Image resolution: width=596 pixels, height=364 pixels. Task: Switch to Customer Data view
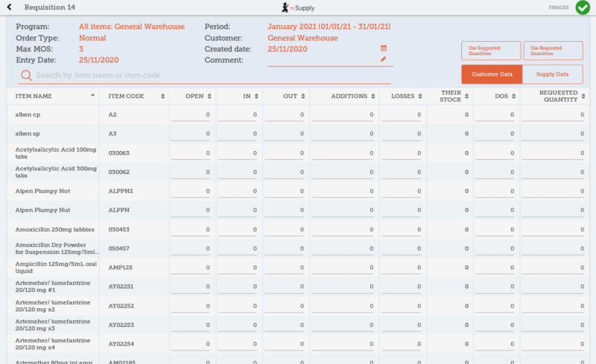[x=492, y=74]
